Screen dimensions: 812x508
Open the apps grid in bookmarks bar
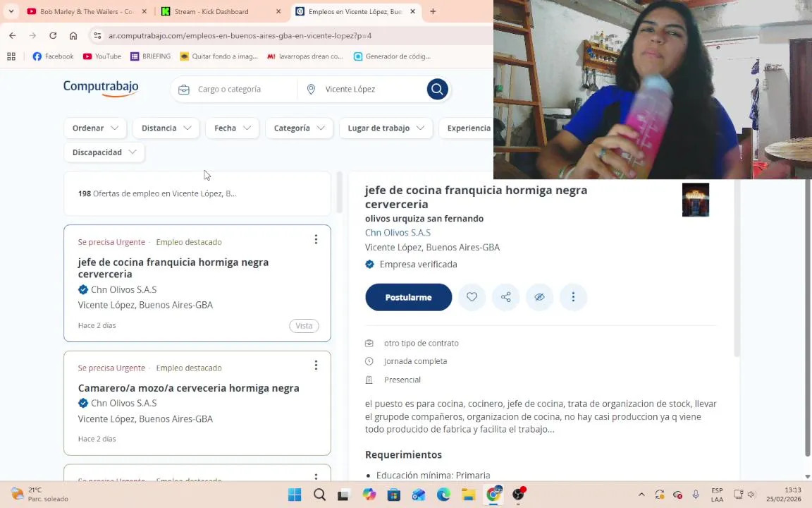[11, 56]
